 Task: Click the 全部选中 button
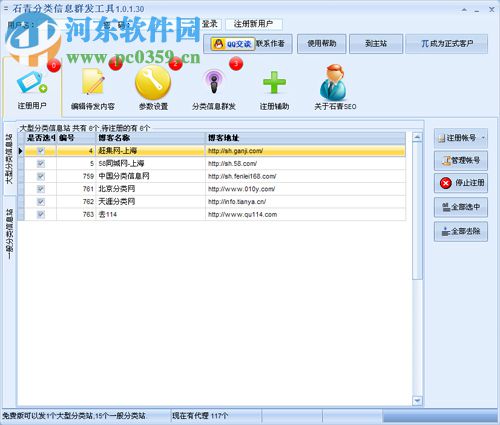[461, 207]
